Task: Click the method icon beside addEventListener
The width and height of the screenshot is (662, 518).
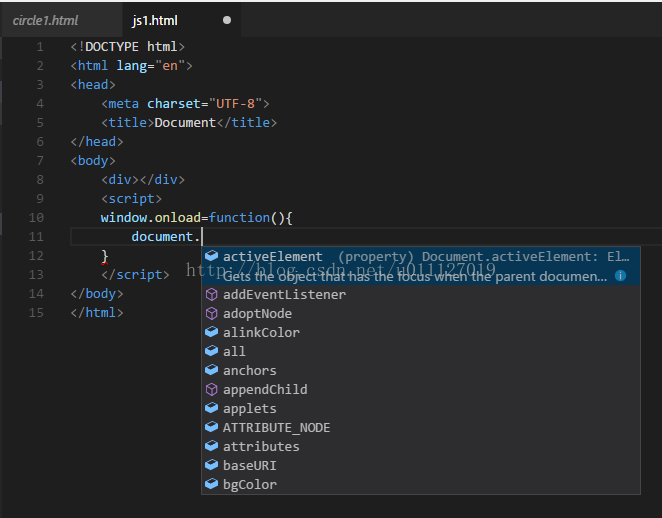Action: pos(211,295)
